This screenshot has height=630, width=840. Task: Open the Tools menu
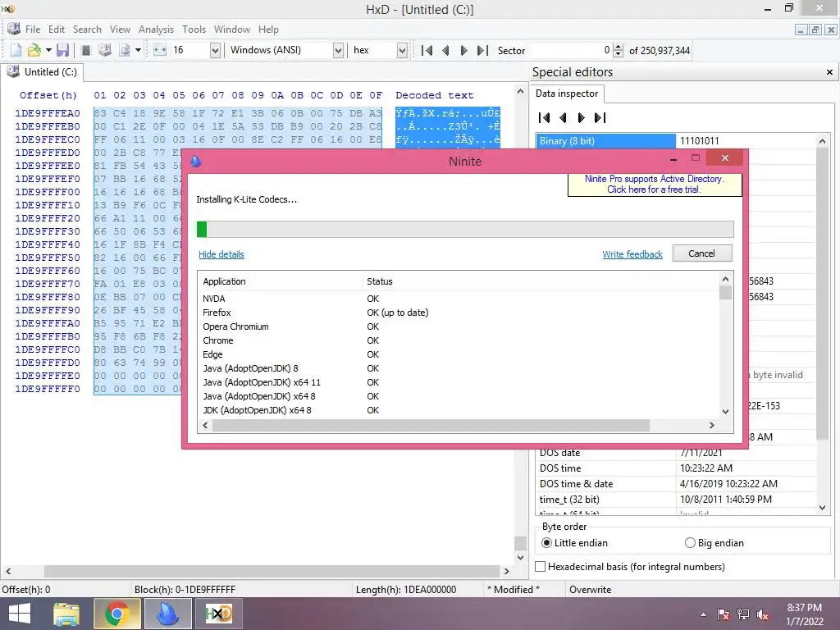[x=194, y=29]
